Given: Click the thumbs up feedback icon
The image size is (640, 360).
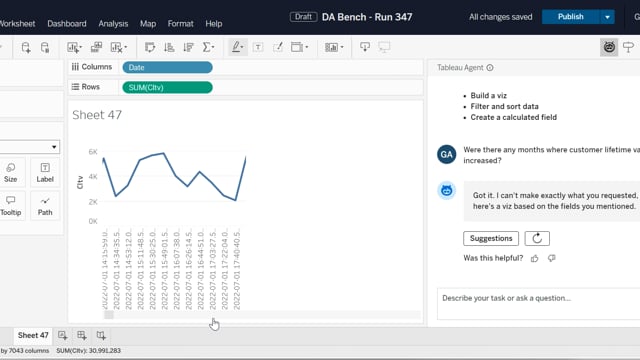Looking at the screenshot, I should [x=534, y=258].
